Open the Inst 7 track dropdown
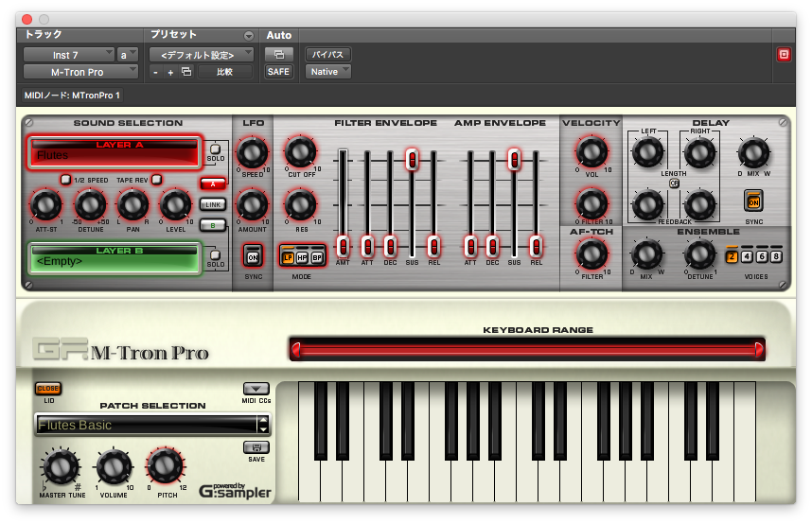Screen dimensions: 812x524 tap(69, 55)
